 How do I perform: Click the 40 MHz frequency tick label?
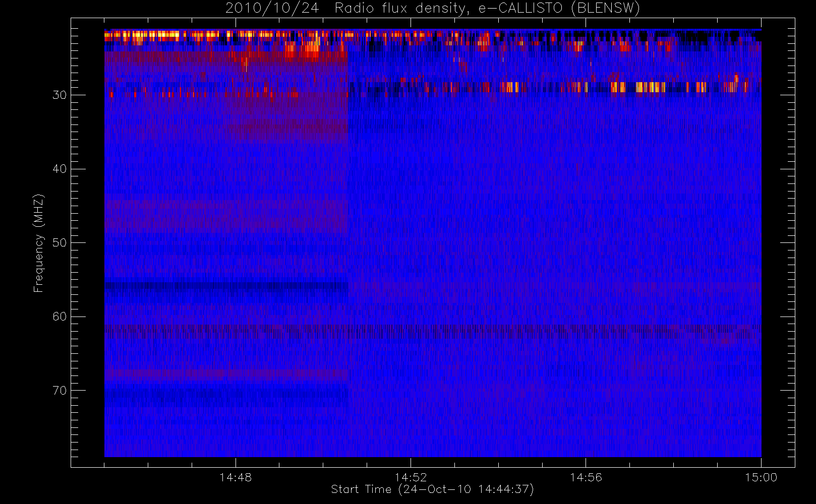click(60, 169)
